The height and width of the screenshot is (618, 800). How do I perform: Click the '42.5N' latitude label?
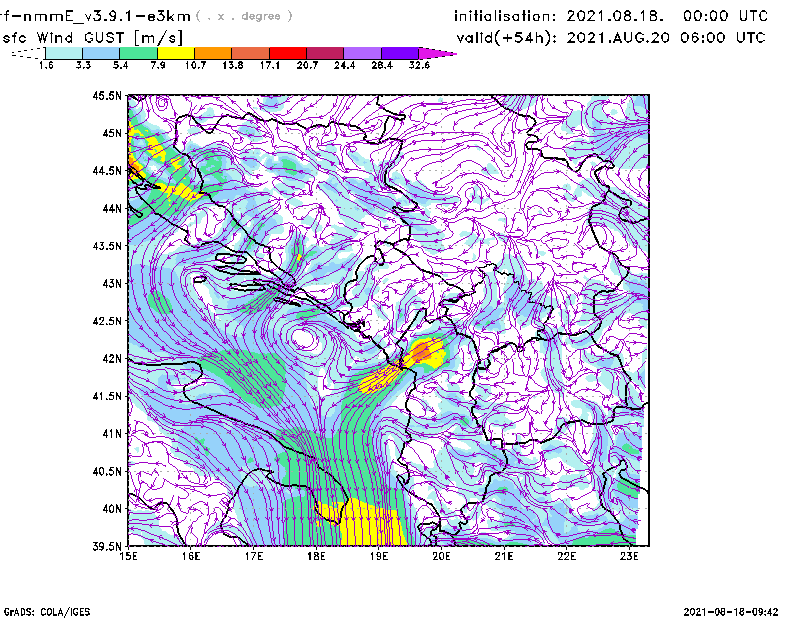pyautogui.click(x=107, y=321)
